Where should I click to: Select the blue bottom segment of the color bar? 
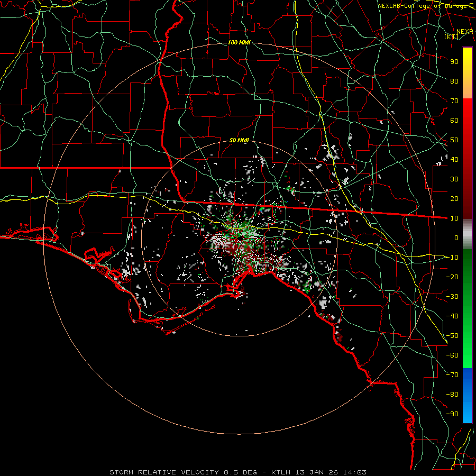tap(467, 395)
